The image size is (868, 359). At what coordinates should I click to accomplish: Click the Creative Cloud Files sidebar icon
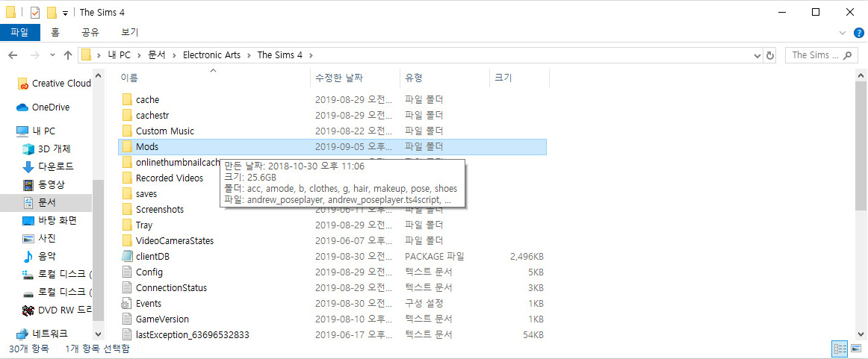22,84
